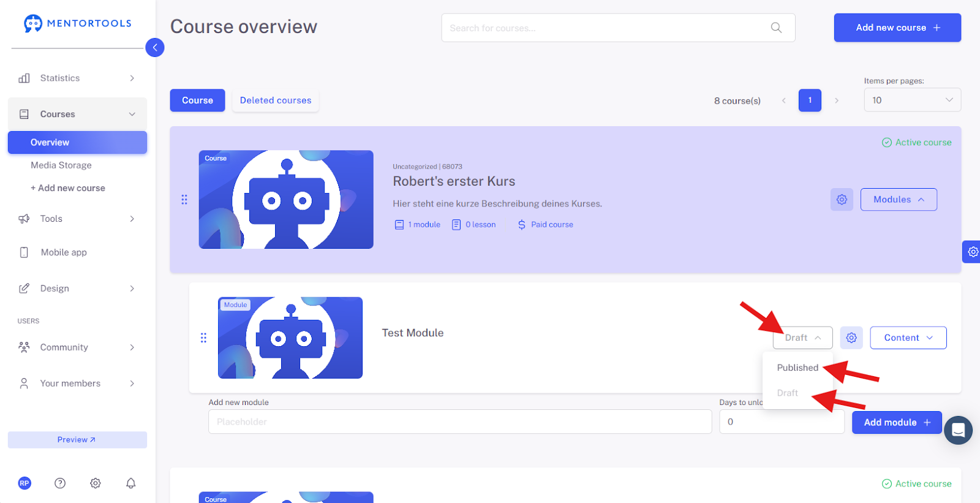The height and width of the screenshot is (503, 980).
Task: Click the search magnifier icon
Action: tap(776, 28)
